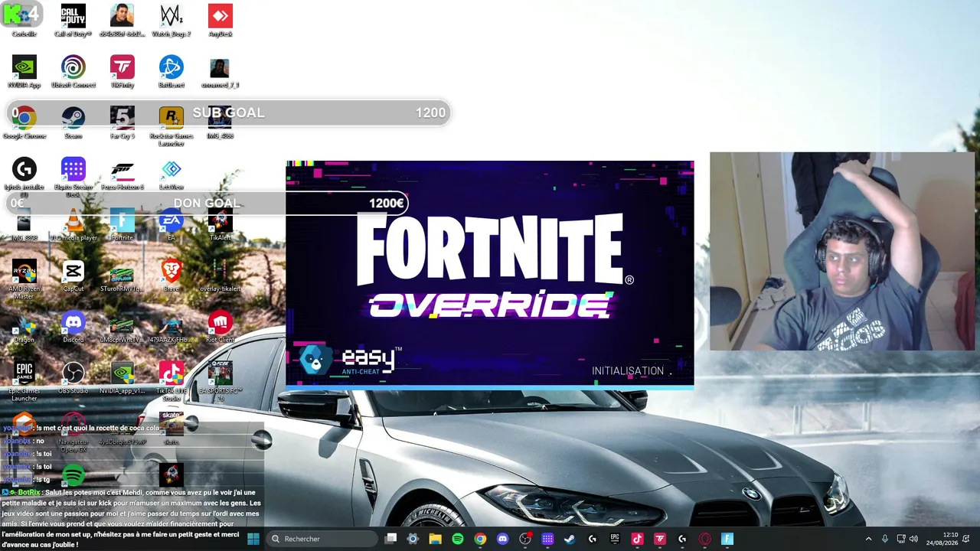
Task: Select the TikAlert desktop icon
Action: click(x=220, y=225)
